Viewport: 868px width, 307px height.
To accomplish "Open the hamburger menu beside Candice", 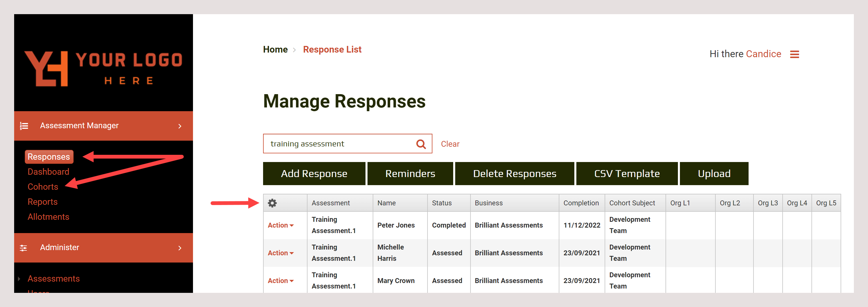I will pyautogui.click(x=795, y=54).
